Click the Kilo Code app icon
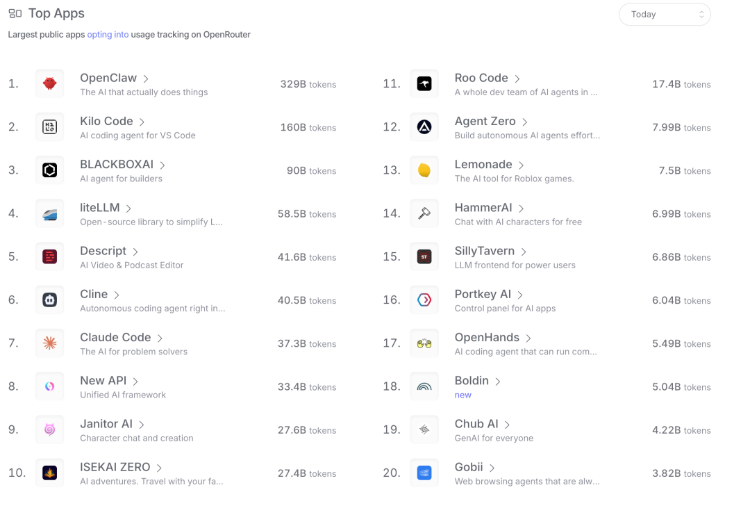This screenshot has height=524, width=750. pos(50,127)
